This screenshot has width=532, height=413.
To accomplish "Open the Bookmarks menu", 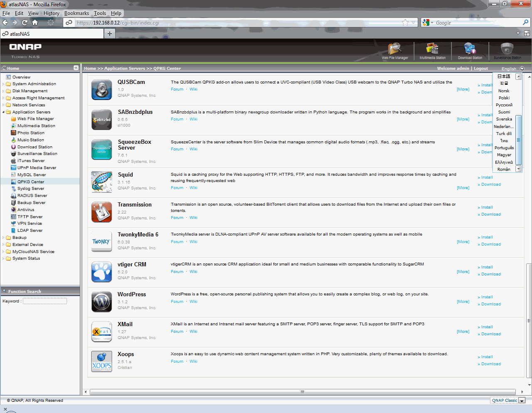I will click(76, 13).
